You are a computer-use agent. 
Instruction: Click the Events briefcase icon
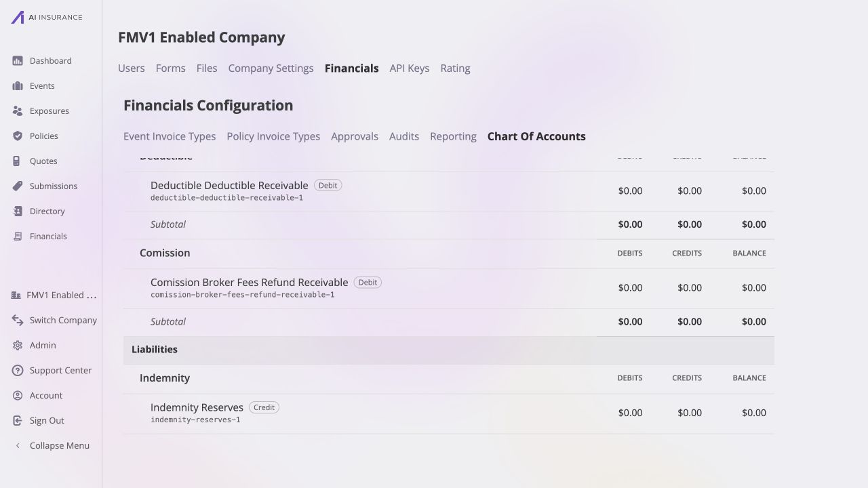point(18,86)
